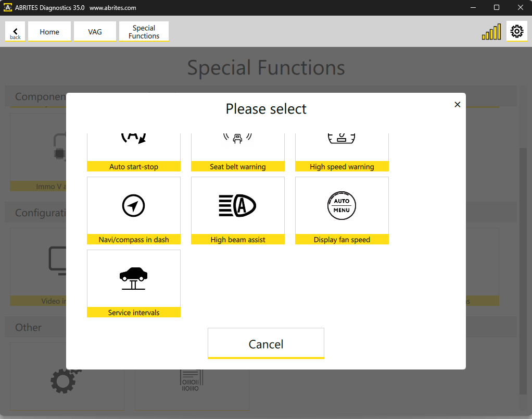The width and height of the screenshot is (532, 419).
Task: Select the Service intervals car-lift icon
Action: click(x=134, y=278)
